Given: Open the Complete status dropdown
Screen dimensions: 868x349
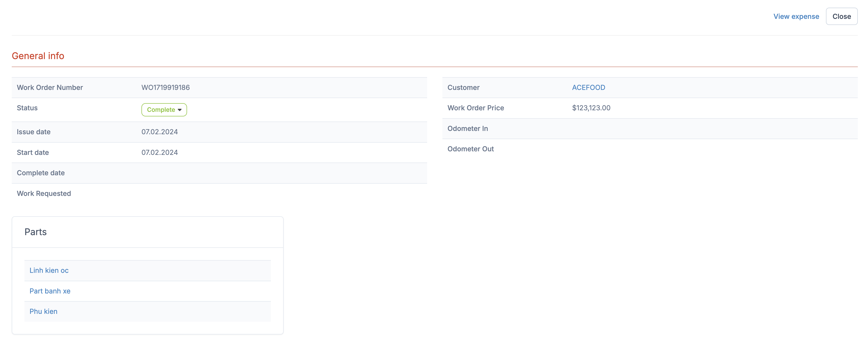Looking at the screenshot, I should [161, 110].
